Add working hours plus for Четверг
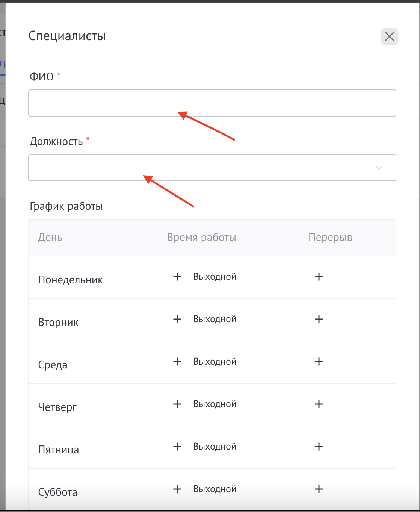 pos(177,404)
